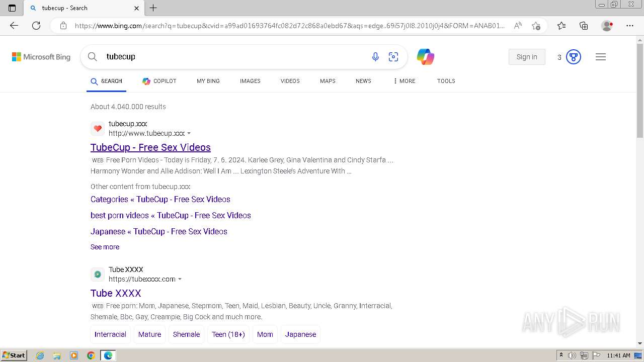
Task: Open Copilot colorful icon
Action: click(x=426, y=57)
